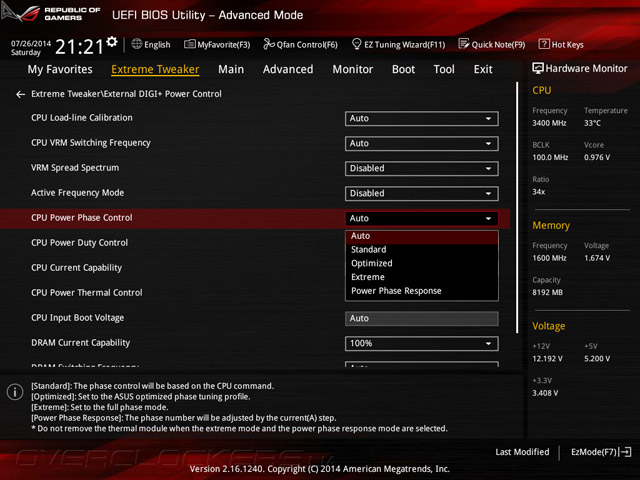Open MyFavorite(F3) via its folder icon

189,44
